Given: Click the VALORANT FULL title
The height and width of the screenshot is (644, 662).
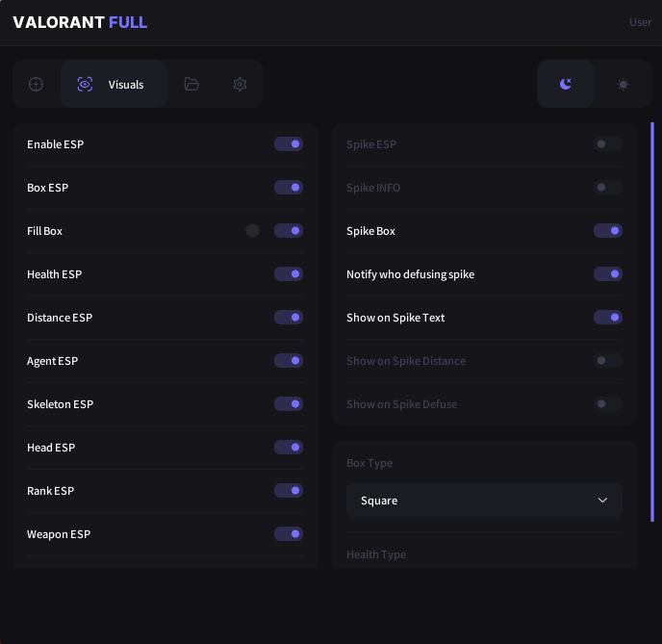Looking at the screenshot, I should click(80, 22).
